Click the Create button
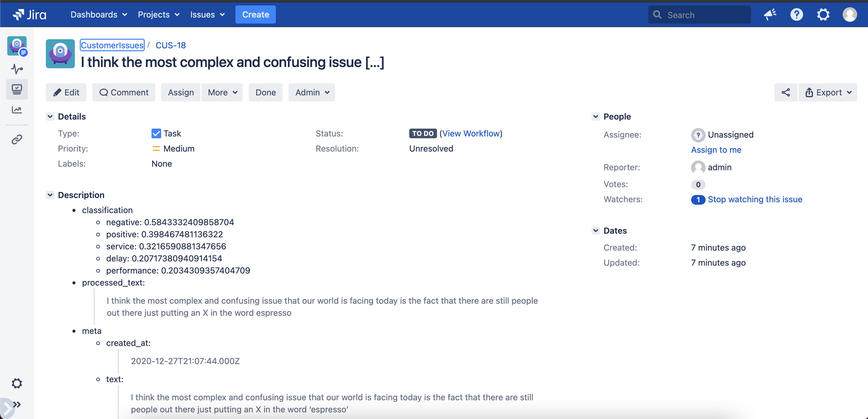The height and width of the screenshot is (419, 868). (x=255, y=14)
